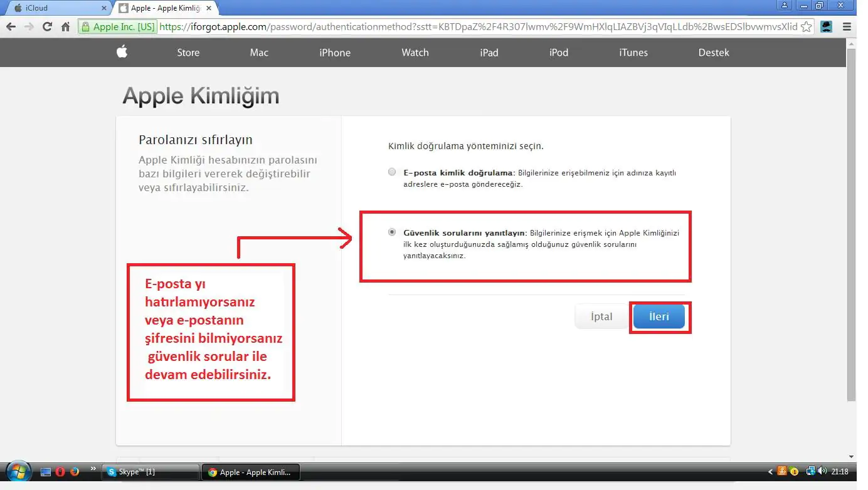This screenshot has height=490, width=868.
Task: Click the İleri button to continue
Action: 659,316
